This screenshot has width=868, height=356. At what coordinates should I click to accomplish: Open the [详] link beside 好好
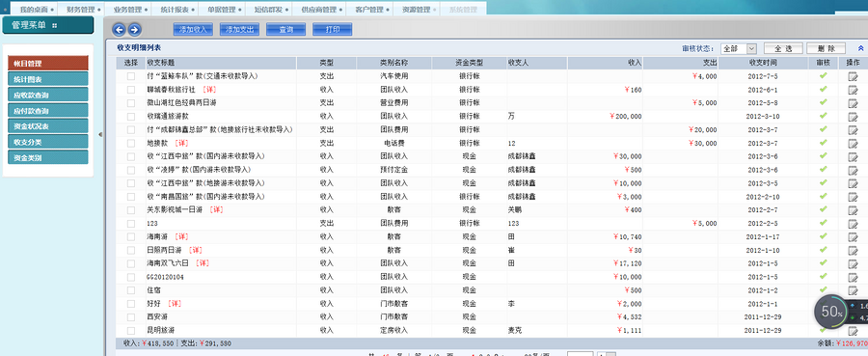click(x=175, y=304)
